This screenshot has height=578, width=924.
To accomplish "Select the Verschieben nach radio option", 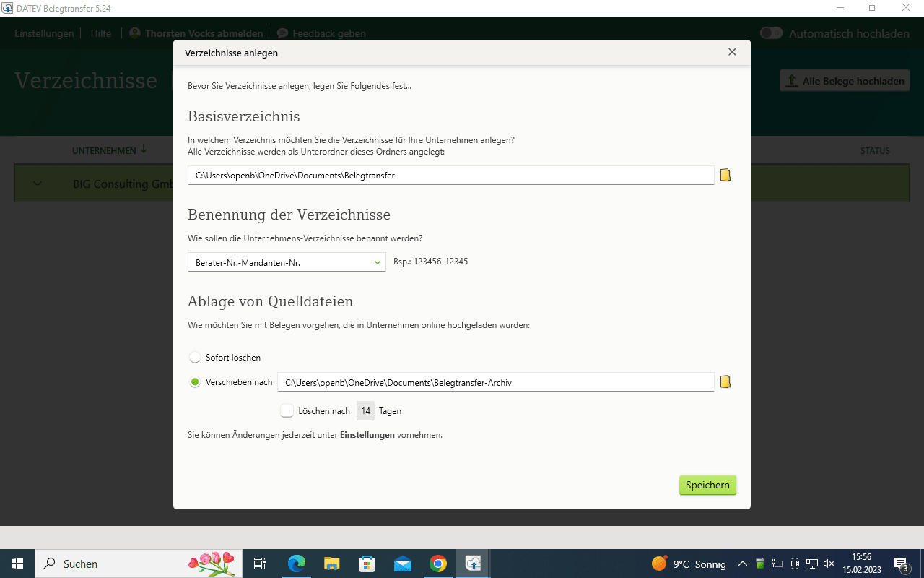I will [195, 382].
